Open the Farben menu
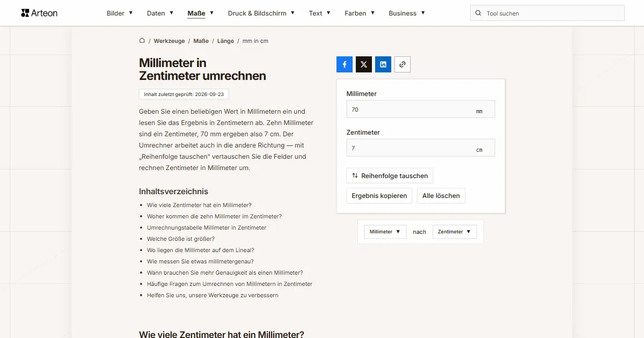Viewport: 644px width, 338px height. coord(360,13)
